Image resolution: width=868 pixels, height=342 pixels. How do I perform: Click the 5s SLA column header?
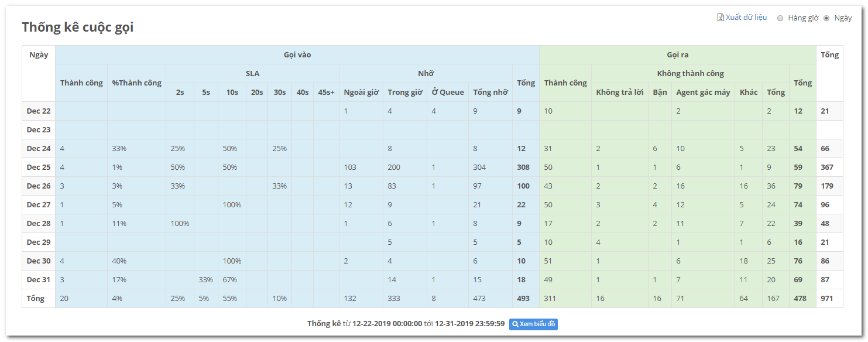pos(206,93)
